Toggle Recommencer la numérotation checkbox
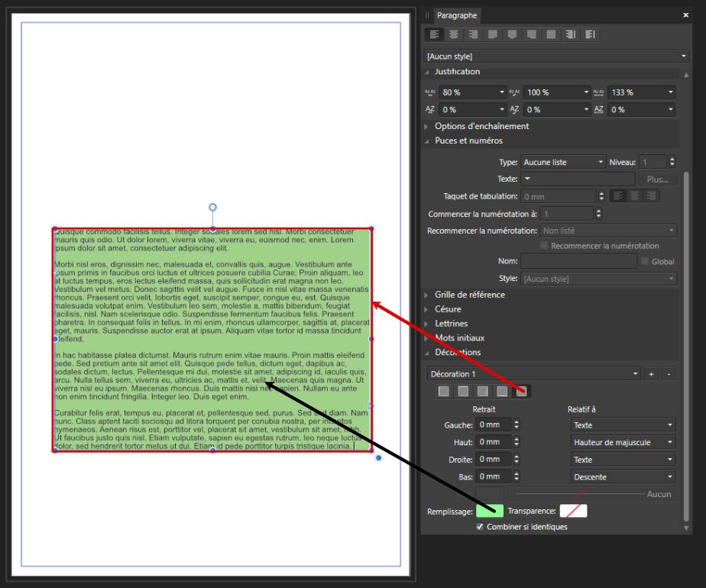The width and height of the screenshot is (706, 588). (x=544, y=245)
